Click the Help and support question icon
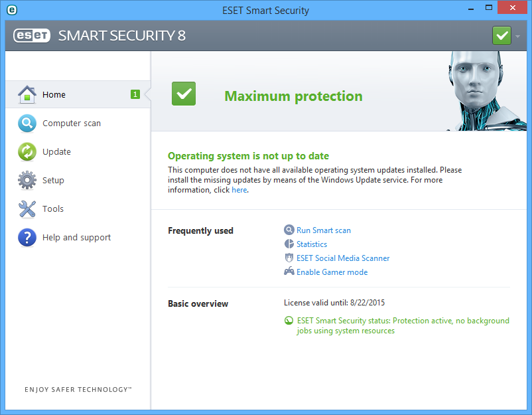This screenshot has width=532, height=415. (27, 238)
